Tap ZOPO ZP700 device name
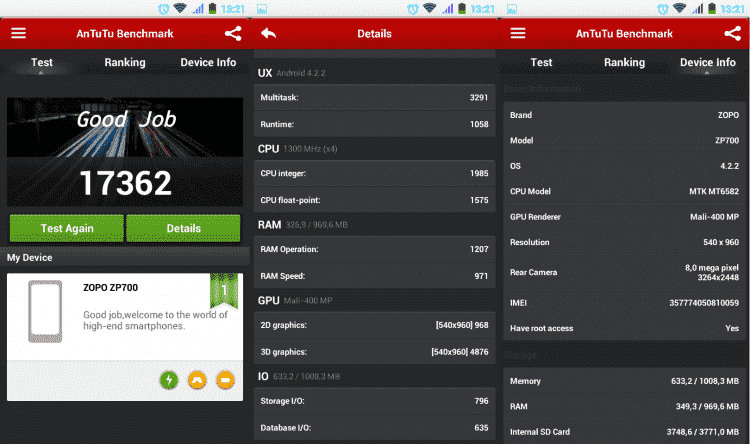Screen dimensions: 750x444 click(110, 288)
